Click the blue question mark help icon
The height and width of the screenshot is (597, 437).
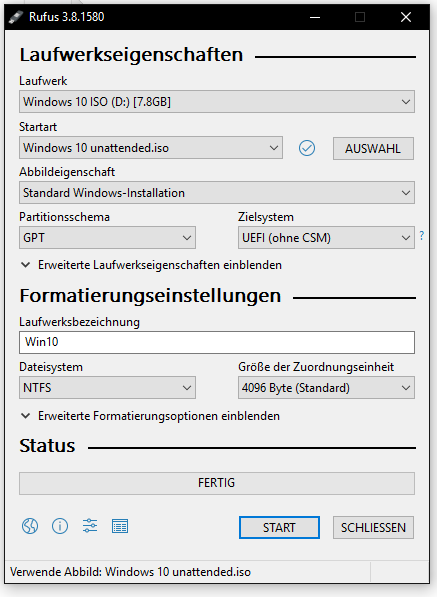click(422, 236)
